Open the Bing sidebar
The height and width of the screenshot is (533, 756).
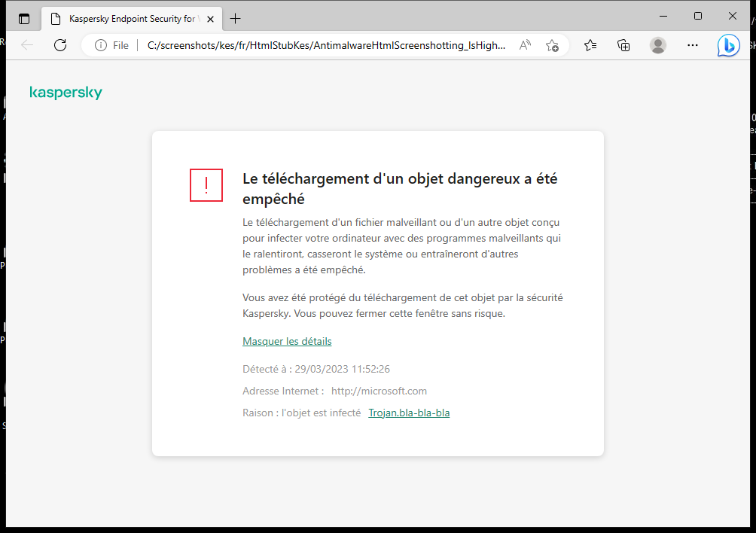pyautogui.click(x=727, y=45)
